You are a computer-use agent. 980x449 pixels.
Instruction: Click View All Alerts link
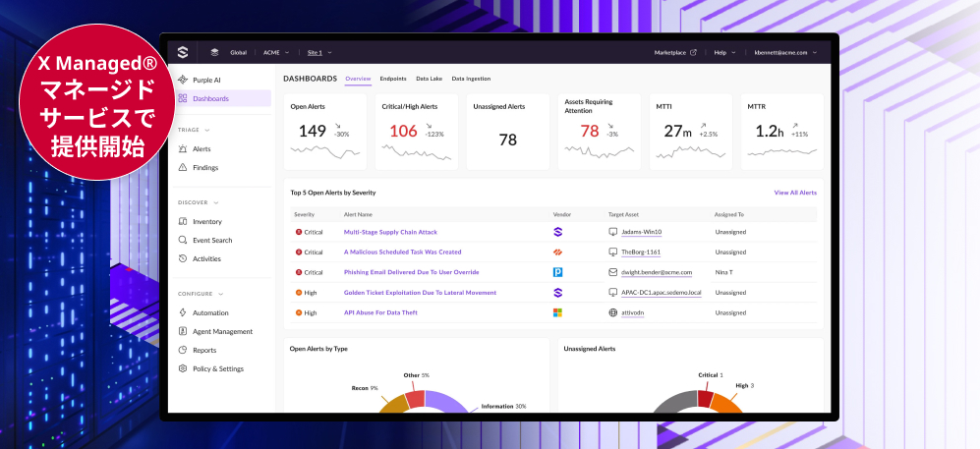795,193
